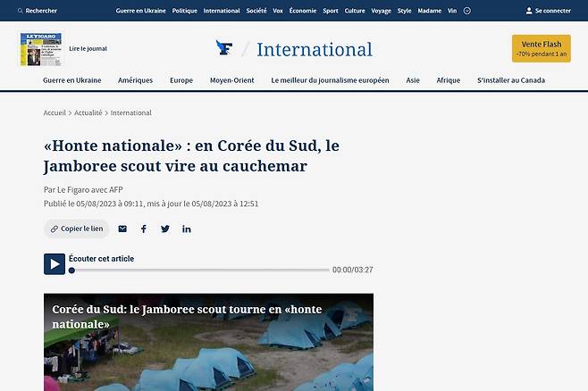Viewport: 588px width, 391px height.
Task: Open the Vente Flash offer
Action: [541, 48]
